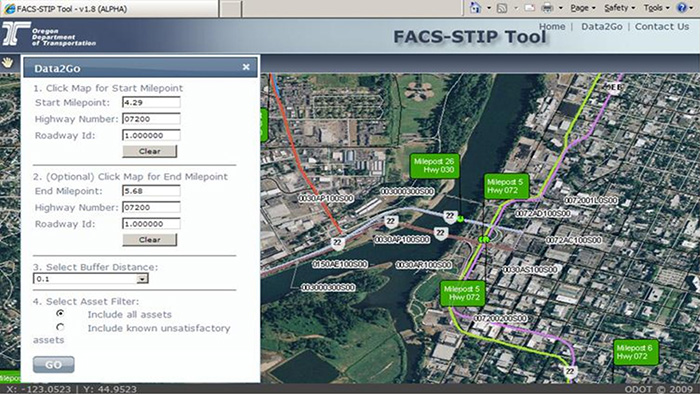Clear the start milepoint values
This screenshot has width=700, height=394.
pos(150,151)
